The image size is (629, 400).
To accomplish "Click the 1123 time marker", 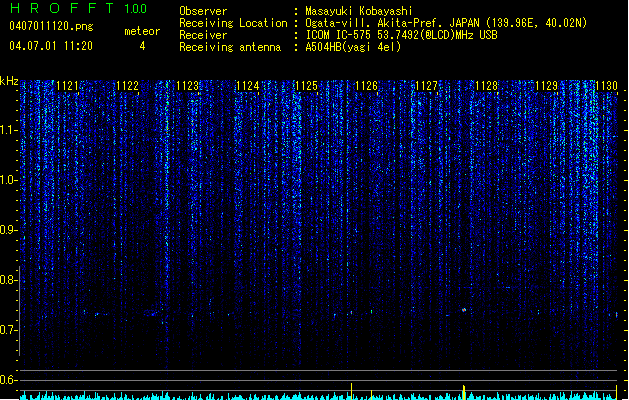I will (x=187, y=86).
